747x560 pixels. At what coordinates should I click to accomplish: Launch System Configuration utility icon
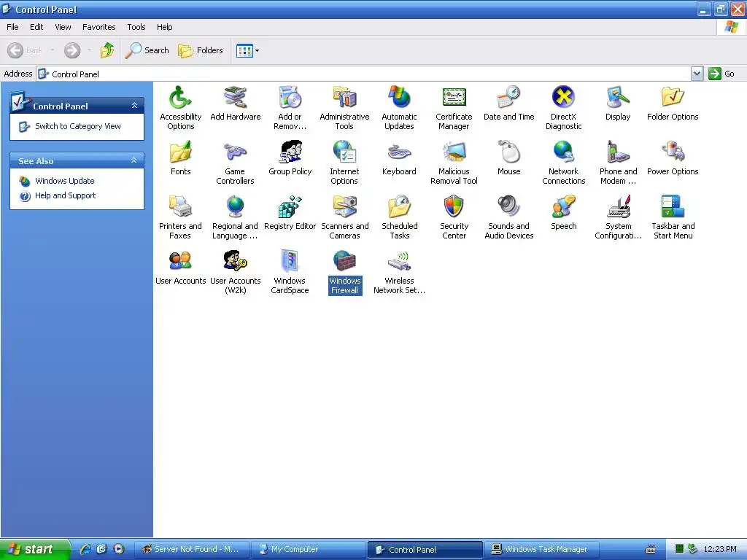618,207
